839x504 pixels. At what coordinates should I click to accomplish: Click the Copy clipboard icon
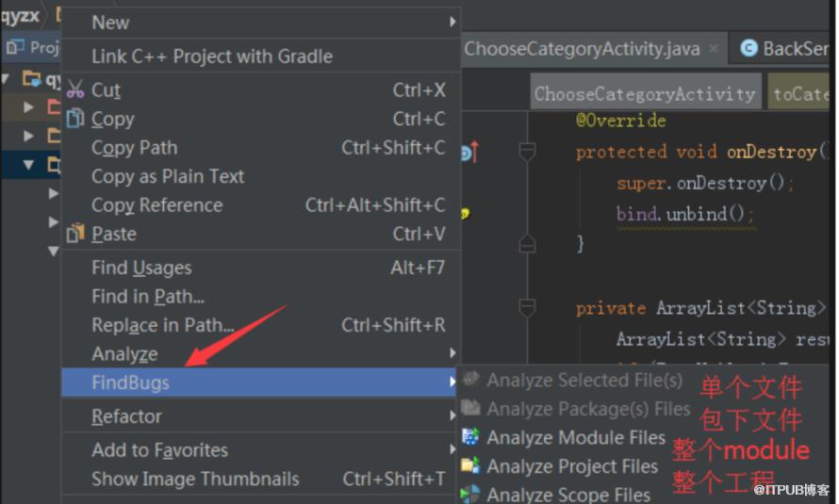click(75, 119)
